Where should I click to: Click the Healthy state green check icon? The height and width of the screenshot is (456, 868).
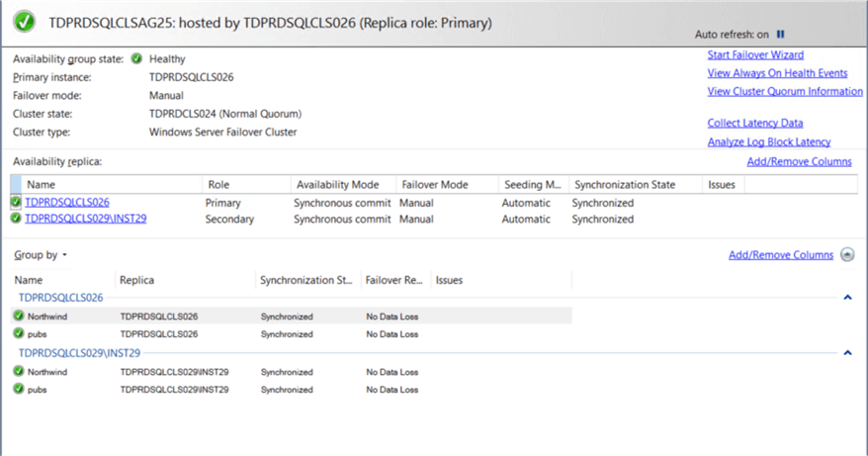point(136,59)
